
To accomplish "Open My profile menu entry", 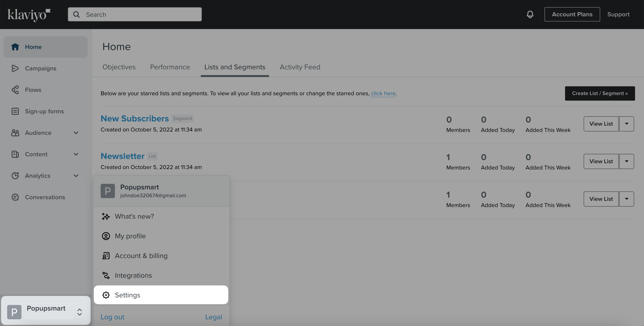I will click(x=130, y=236).
